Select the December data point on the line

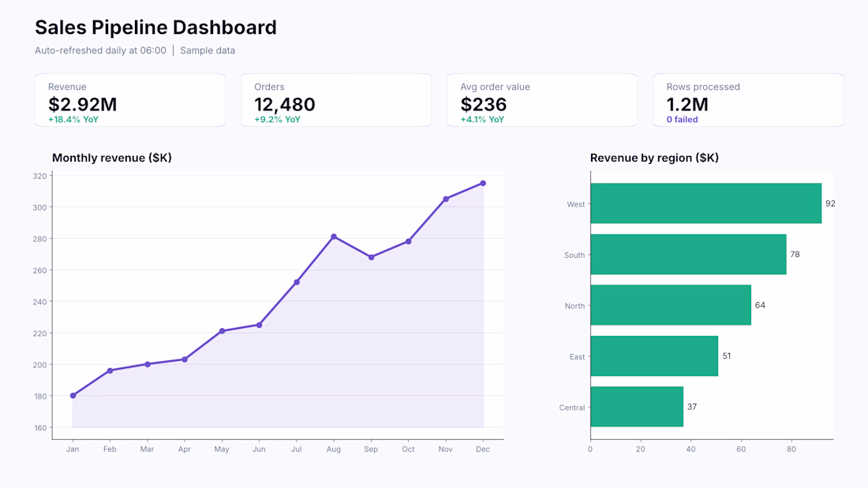pyautogui.click(x=483, y=183)
